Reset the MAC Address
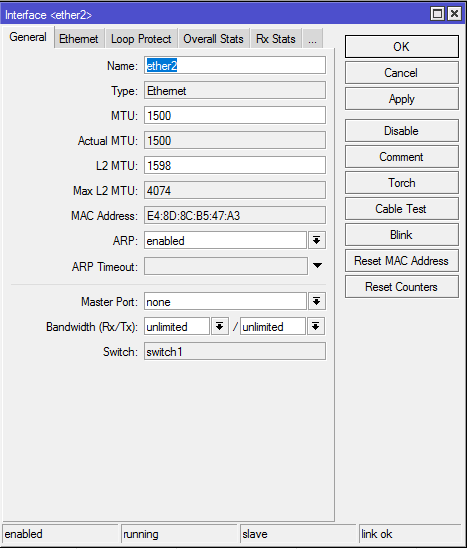 point(402,261)
